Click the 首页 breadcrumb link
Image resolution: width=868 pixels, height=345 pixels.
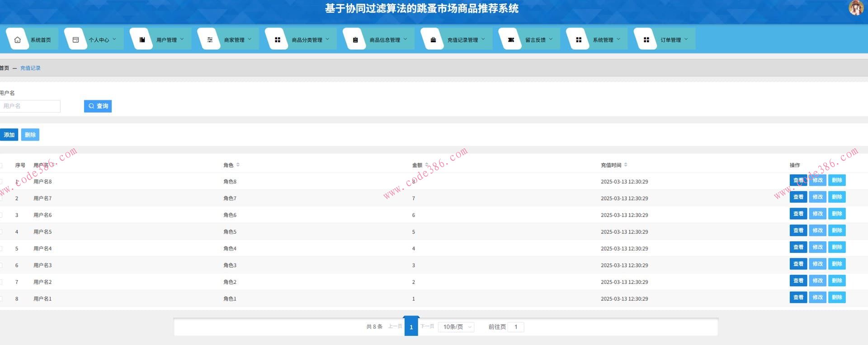[x=5, y=68]
